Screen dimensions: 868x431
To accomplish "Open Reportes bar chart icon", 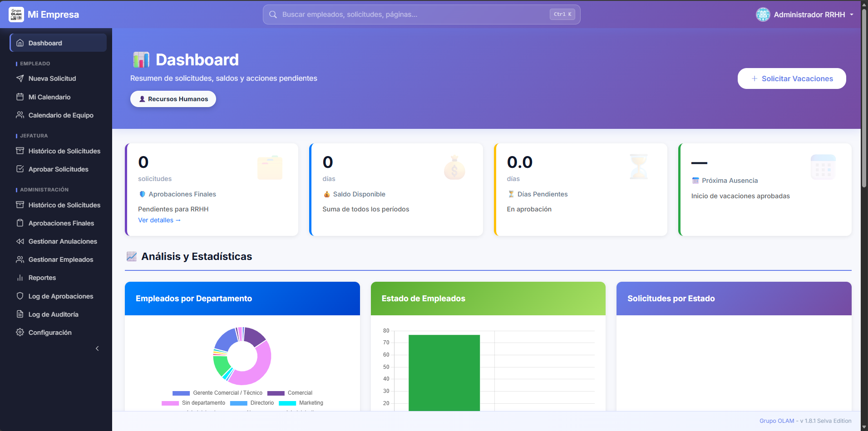I will (x=20, y=278).
